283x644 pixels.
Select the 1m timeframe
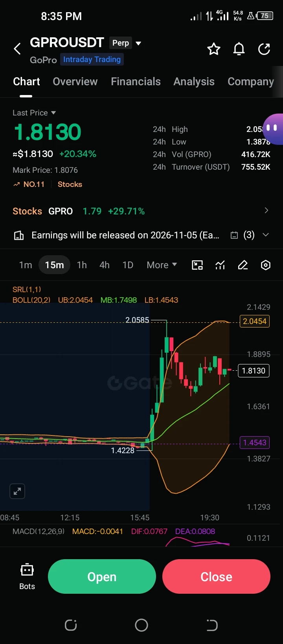tap(26, 265)
